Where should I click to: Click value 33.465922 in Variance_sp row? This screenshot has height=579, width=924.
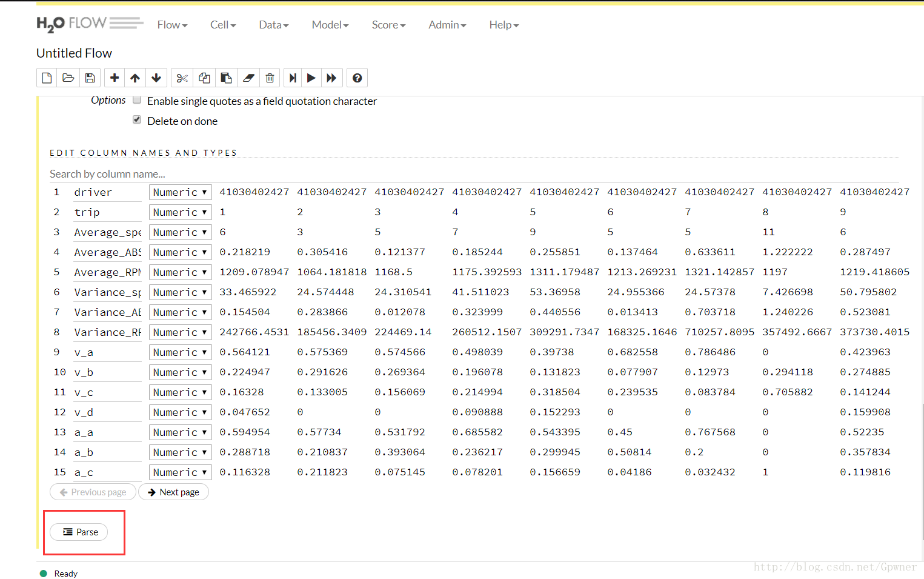248,292
